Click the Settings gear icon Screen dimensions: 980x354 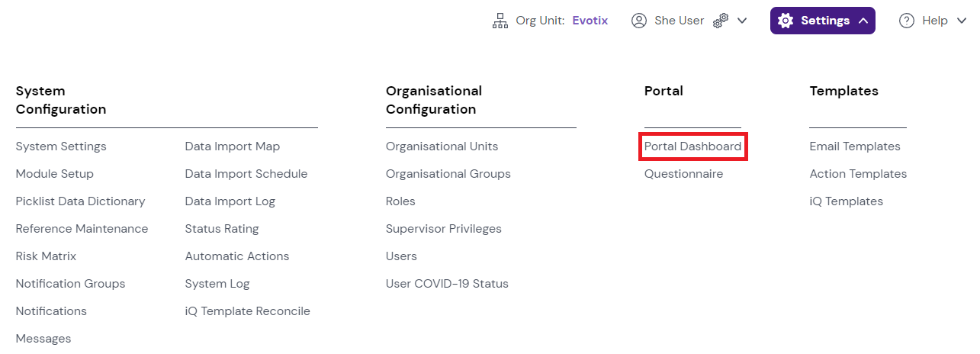pyautogui.click(x=786, y=21)
